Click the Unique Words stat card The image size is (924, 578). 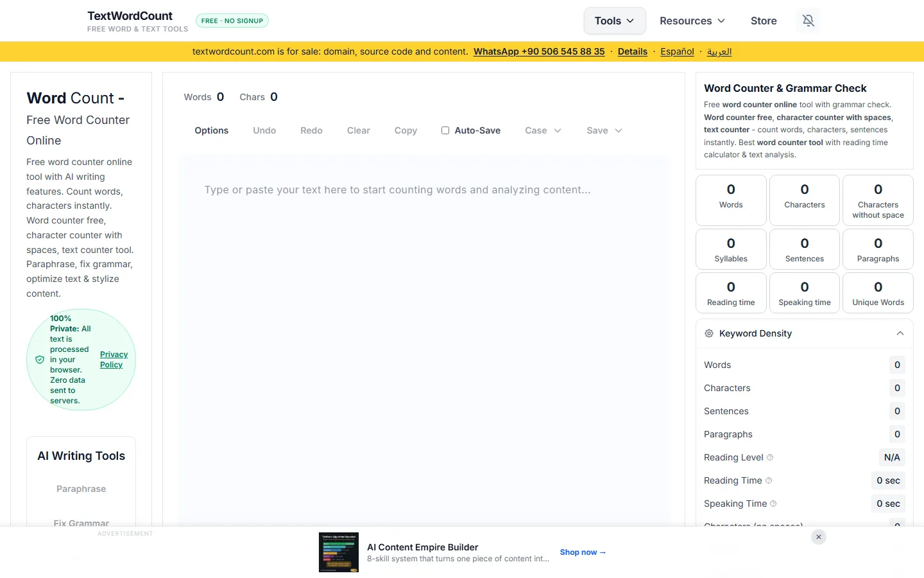point(878,293)
